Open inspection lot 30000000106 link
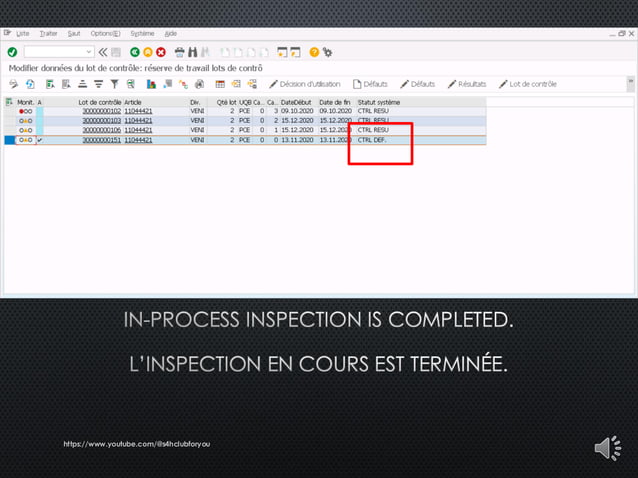This screenshot has height=478, width=638. [x=102, y=130]
